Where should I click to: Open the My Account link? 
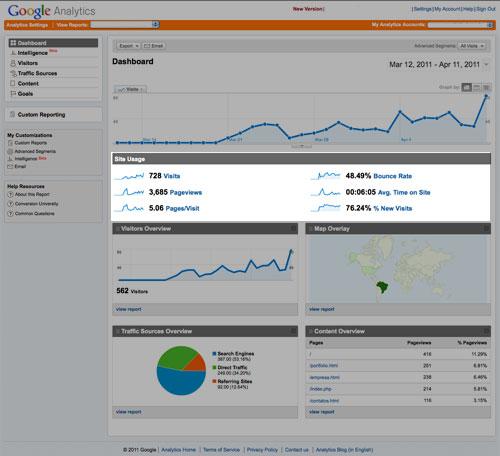point(448,9)
